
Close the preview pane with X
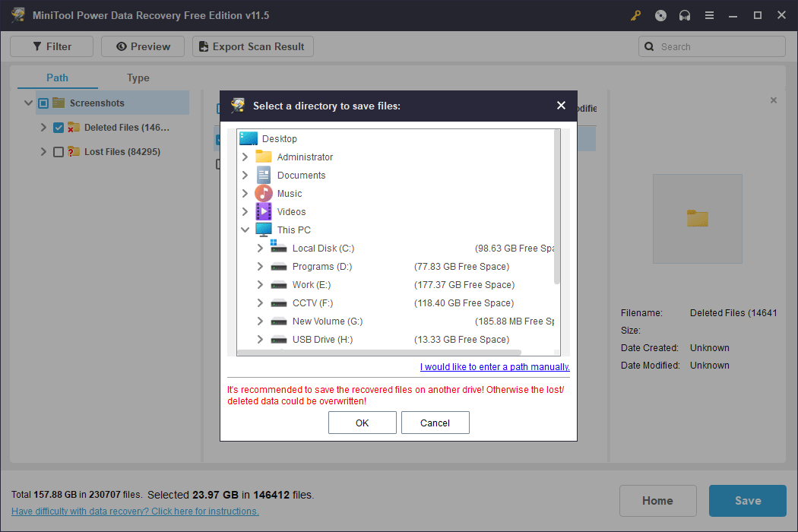pyautogui.click(x=774, y=100)
